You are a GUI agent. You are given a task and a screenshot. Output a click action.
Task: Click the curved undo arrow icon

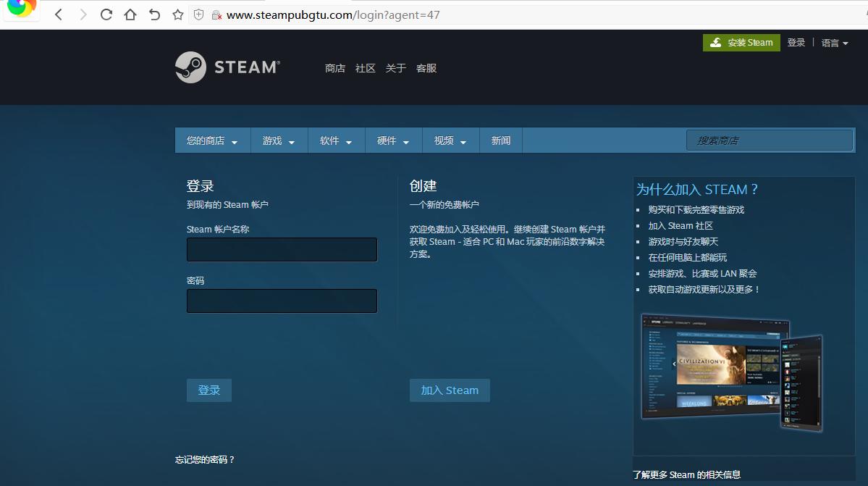click(x=153, y=14)
